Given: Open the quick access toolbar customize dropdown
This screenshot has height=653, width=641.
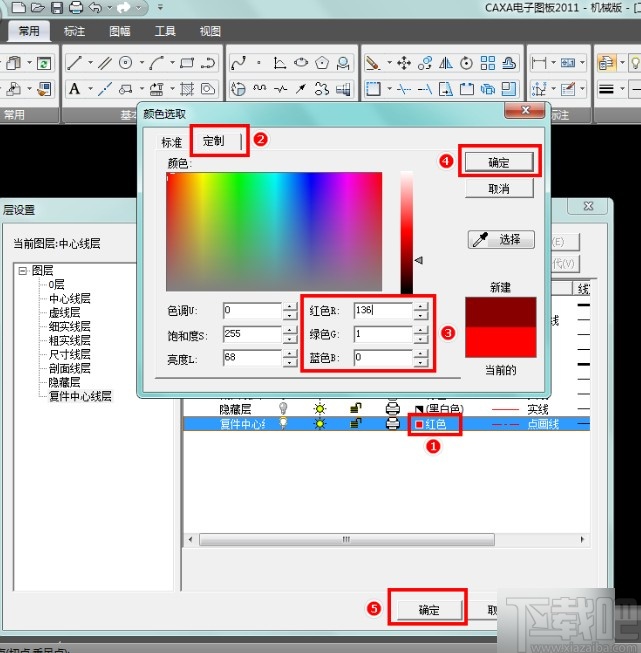Looking at the screenshot, I should [x=160, y=7].
